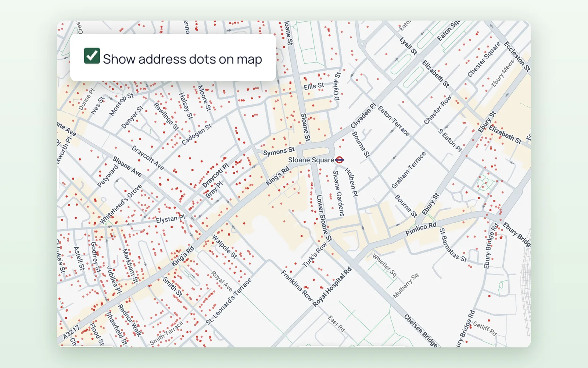This screenshot has height=368, width=588.
Task: Click the 'Cadogan St' street label
Action: pyautogui.click(x=197, y=134)
